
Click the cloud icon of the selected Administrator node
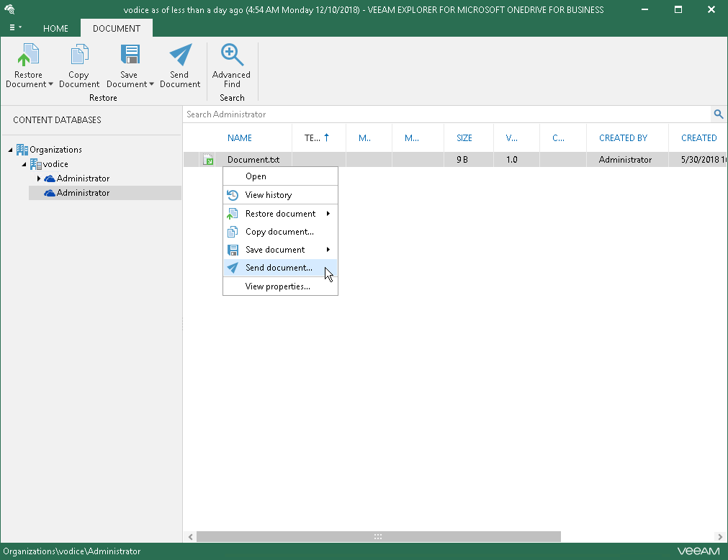pos(50,193)
